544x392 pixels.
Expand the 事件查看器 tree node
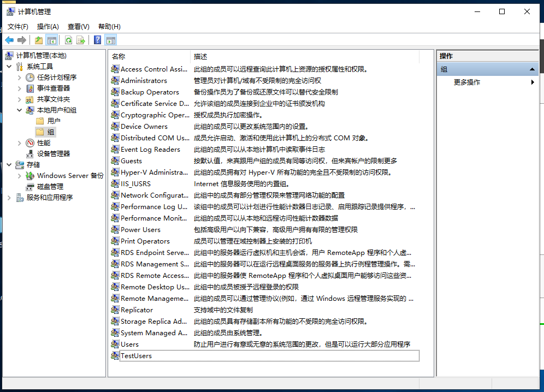(20, 88)
